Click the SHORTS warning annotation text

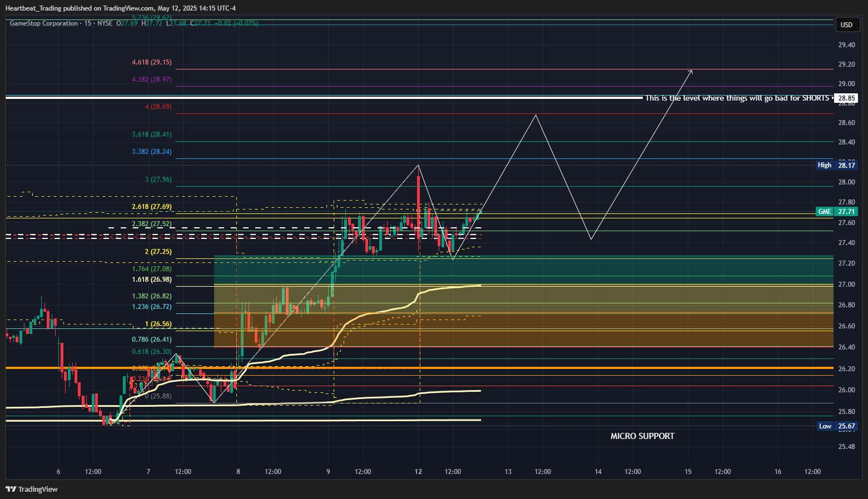pos(737,98)
